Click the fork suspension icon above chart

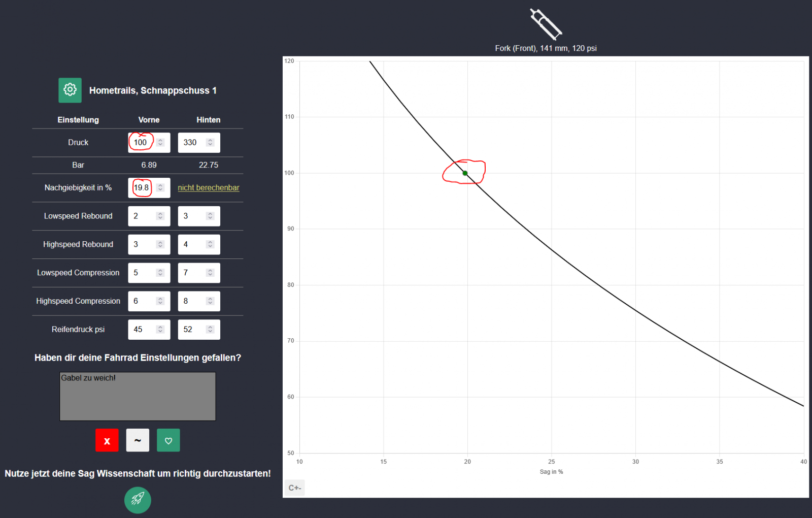tap(546, 24)
